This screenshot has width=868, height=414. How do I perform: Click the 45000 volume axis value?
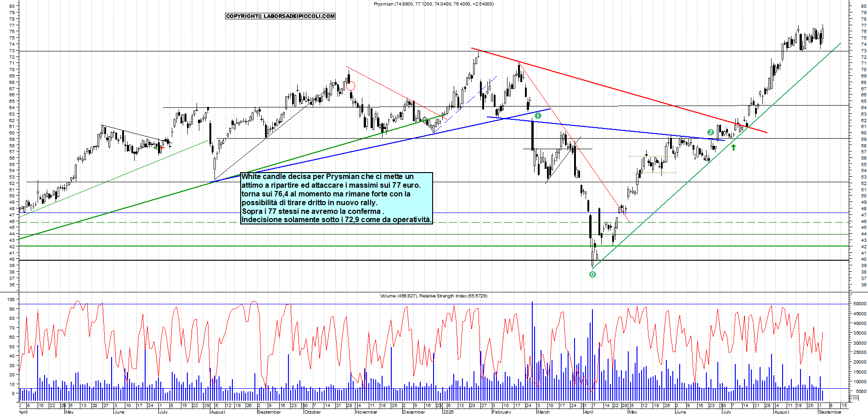click(860, 313)
